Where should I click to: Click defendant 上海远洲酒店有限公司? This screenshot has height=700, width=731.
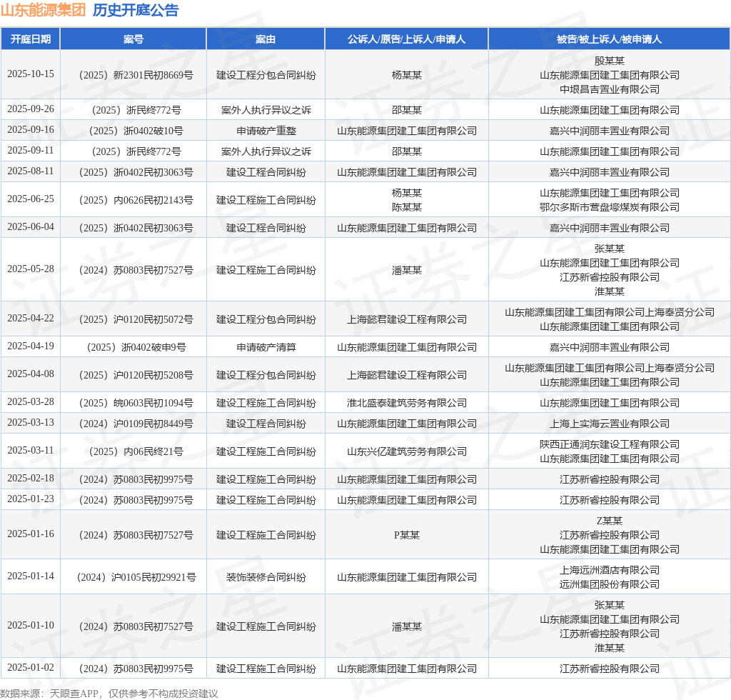(610, 570)
